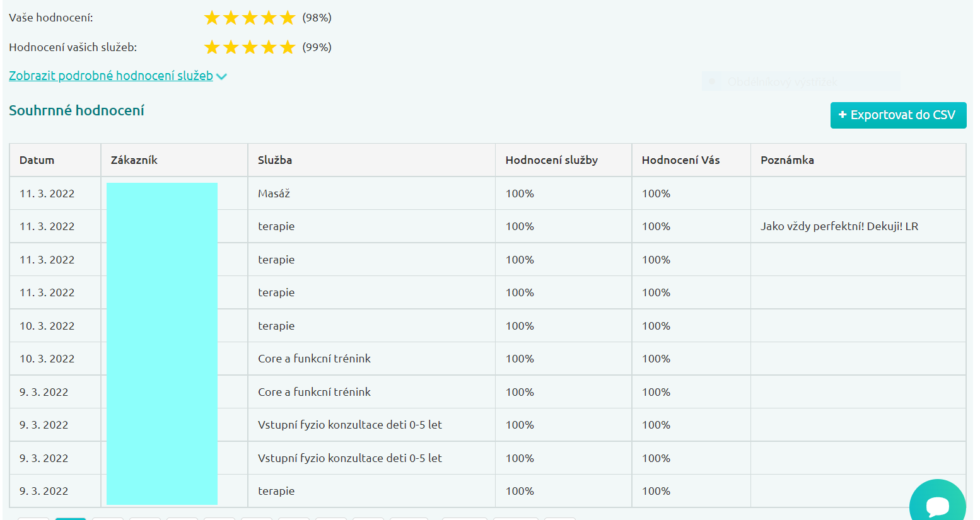Click the note "Jako vždy perfektní! Dekuji! LR"
Viewport: 980px width, 520px height.
[839, 226]
